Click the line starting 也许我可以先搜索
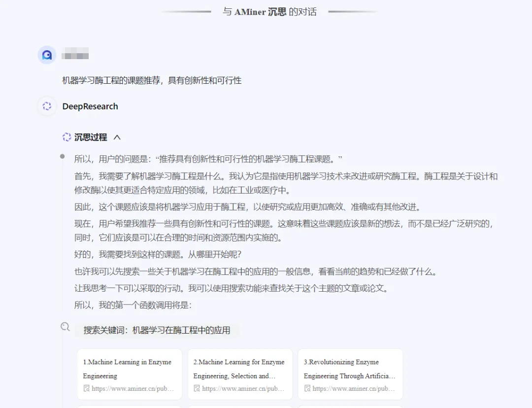Screen dimensions: 532x408 tap(256, 271)
